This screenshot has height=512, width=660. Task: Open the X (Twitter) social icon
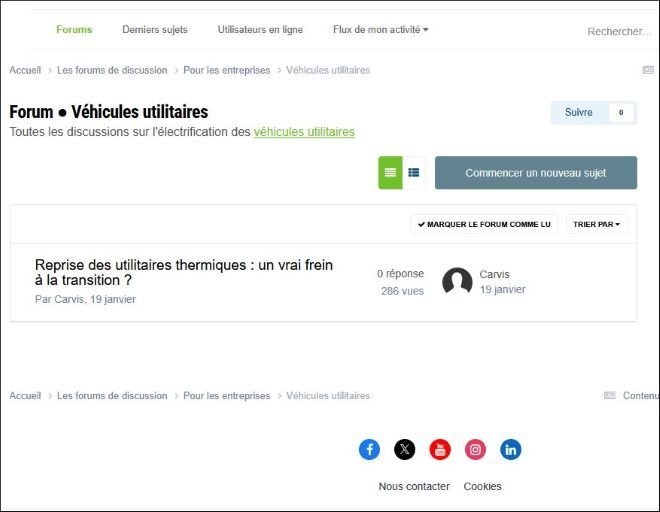coord(404,450)
